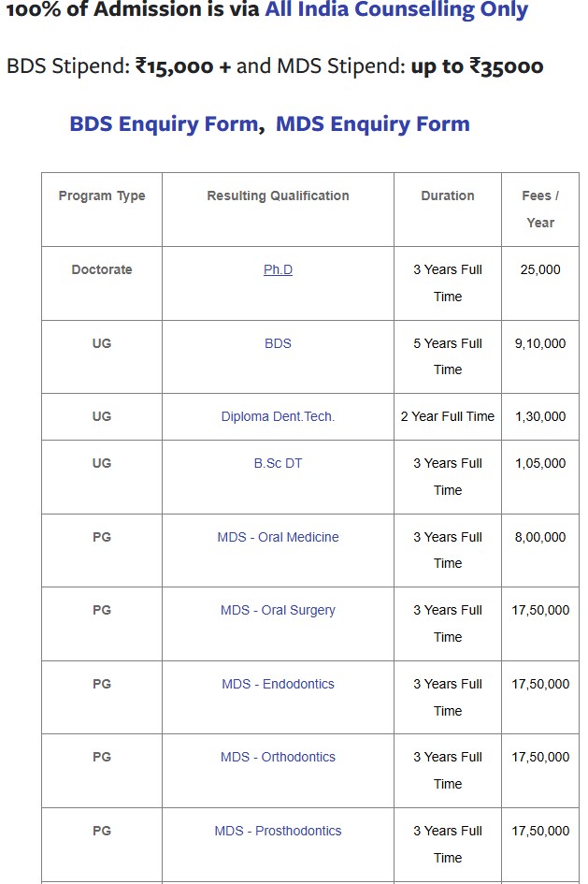This screenshot has width=588, height=884.
Task: Select the Diploma Dent.Tech. link
Action: tap(278, 416)
